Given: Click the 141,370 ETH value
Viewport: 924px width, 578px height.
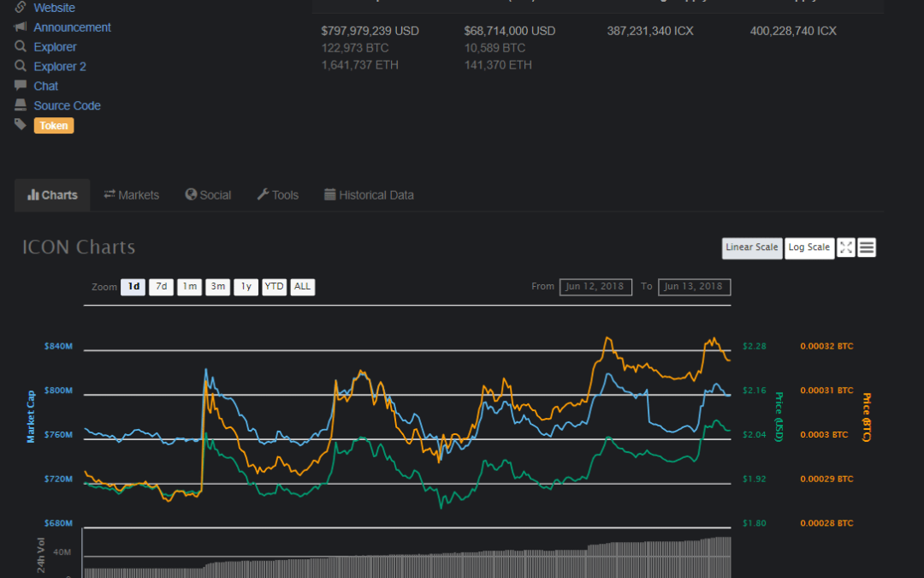Looking at the screenshot, I should pyautogui.click(x=498, y=65).
